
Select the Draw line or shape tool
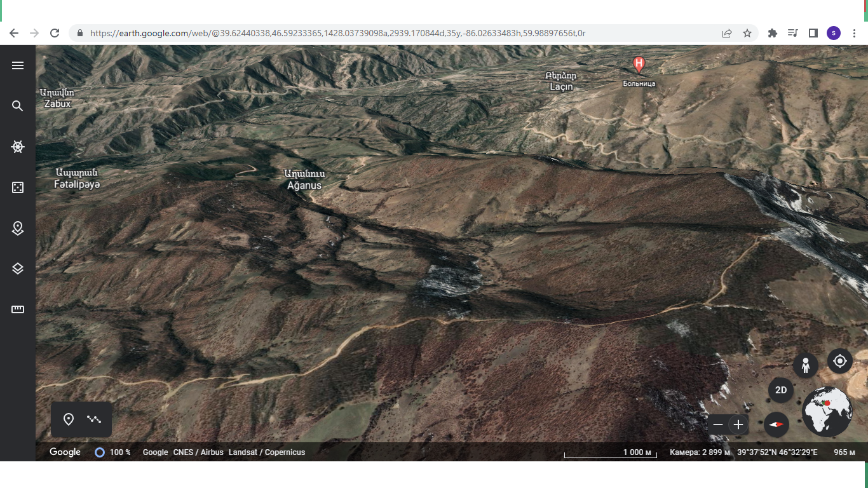[95, 419]
